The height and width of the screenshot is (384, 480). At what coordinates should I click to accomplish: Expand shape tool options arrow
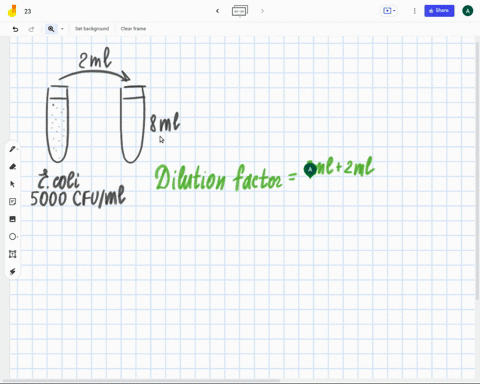(17, 237)
